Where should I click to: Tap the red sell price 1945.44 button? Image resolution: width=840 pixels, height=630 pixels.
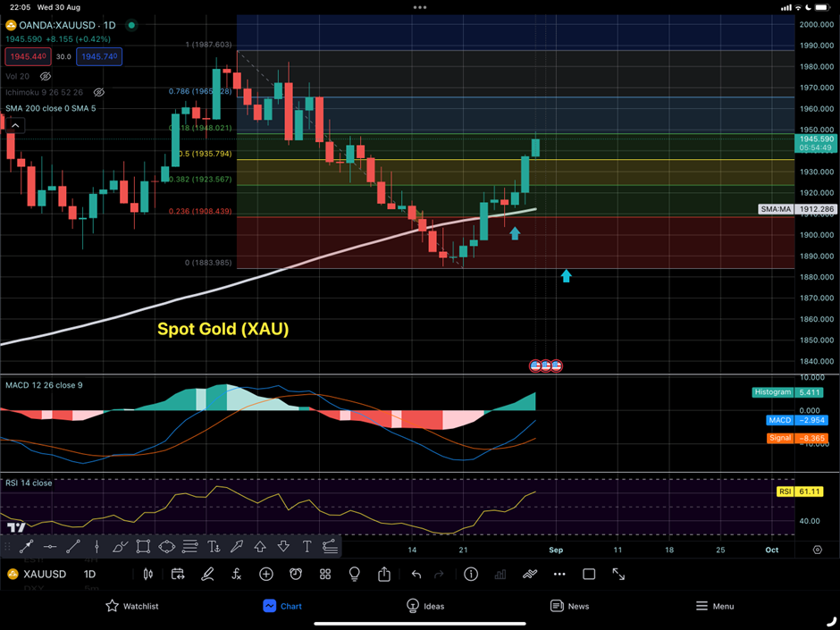[28, 56]
